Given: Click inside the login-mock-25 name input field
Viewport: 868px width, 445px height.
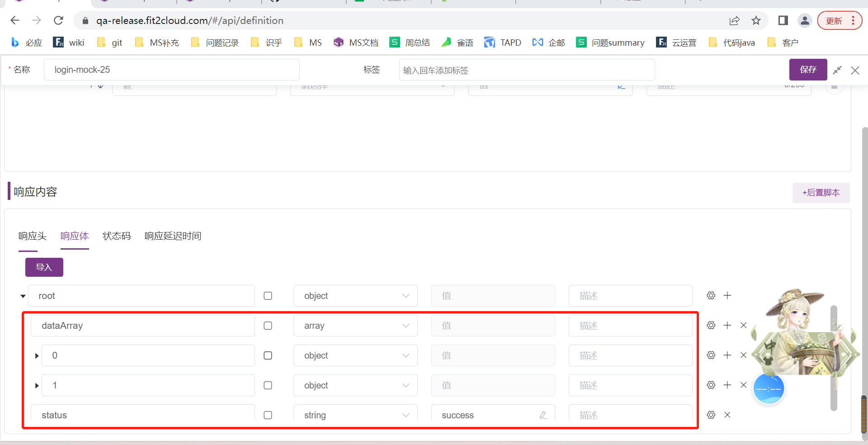Looking at the screenshot, I should coord(172,70).
